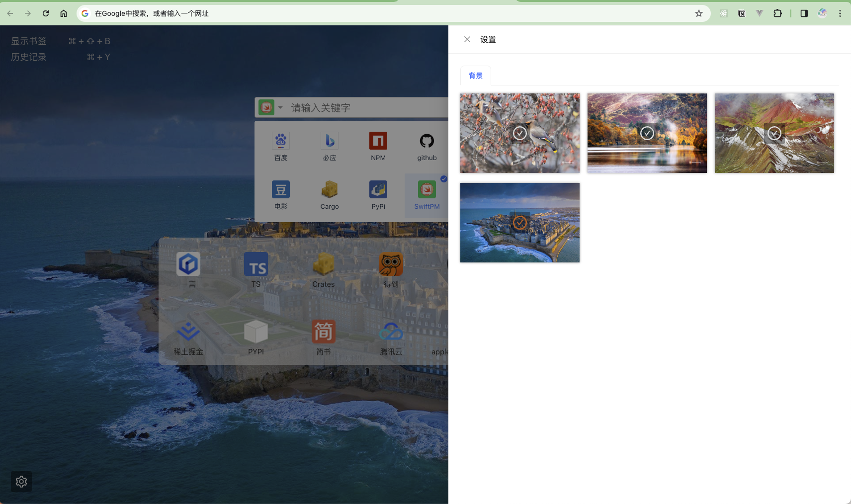Open the browser home page
Viewport: 851px width, 504px height.
64,13
